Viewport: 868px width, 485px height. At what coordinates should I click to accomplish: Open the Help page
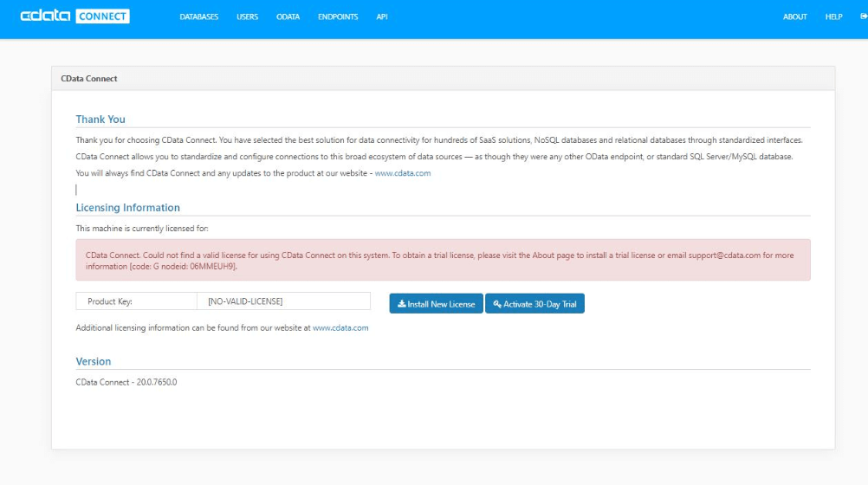point(833,17)
